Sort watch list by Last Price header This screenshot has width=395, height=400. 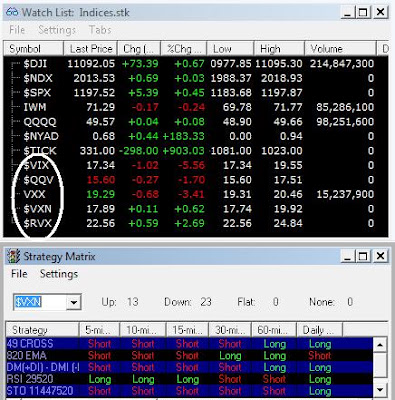tap(90, 49)
